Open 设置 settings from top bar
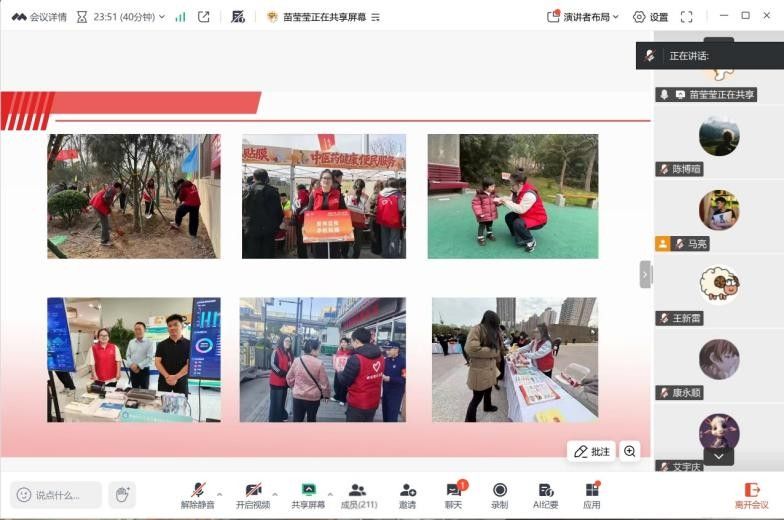 (650, 17)
